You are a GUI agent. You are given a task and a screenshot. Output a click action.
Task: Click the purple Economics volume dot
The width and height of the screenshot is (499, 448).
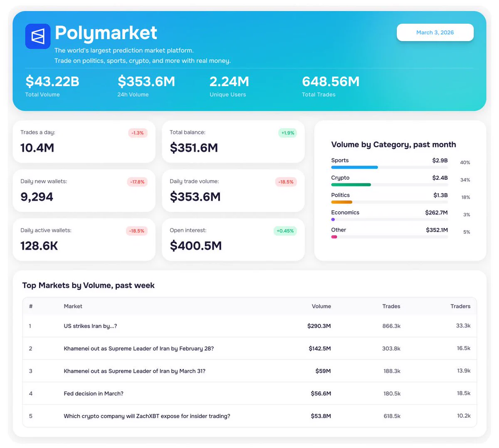[x=333, y=220]
